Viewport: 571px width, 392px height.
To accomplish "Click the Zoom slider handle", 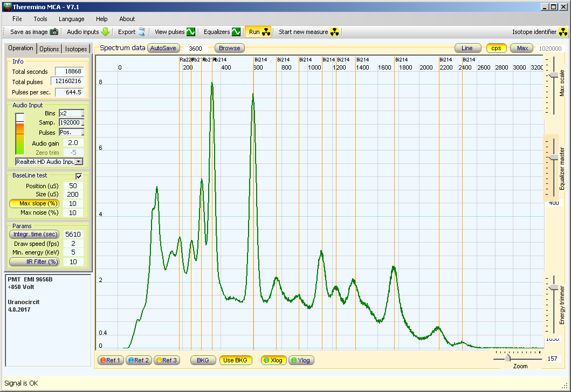I will [507, 358].
